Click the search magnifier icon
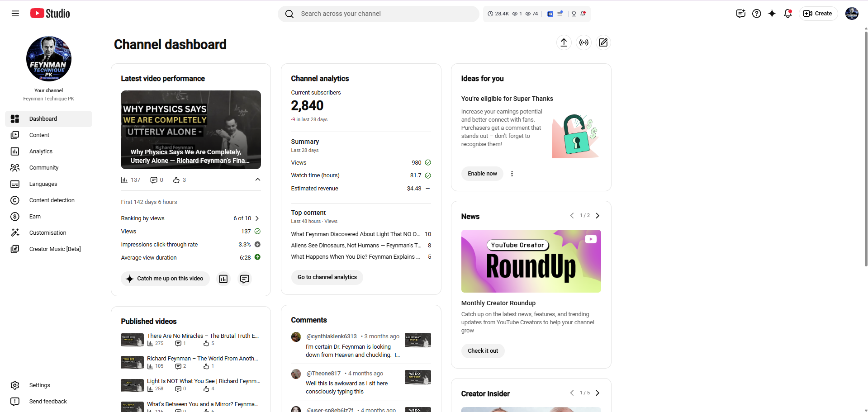Image resolution: width=868 pixels, height=412 pixels. click(289, 14)
